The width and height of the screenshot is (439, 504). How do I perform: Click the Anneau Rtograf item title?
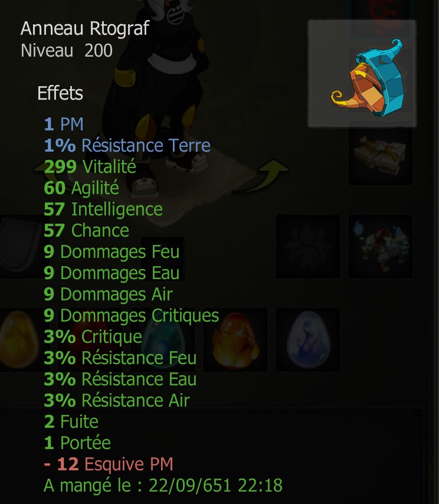(x=85, y=28)
